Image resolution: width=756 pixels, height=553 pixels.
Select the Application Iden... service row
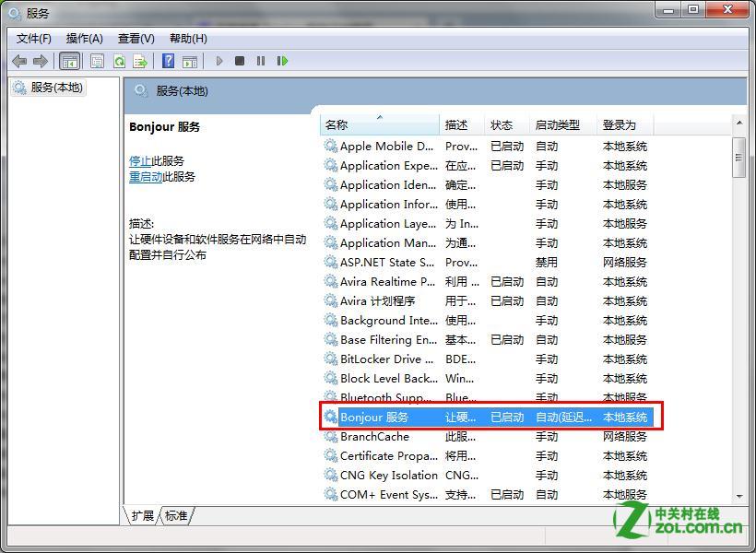(487, 184)
